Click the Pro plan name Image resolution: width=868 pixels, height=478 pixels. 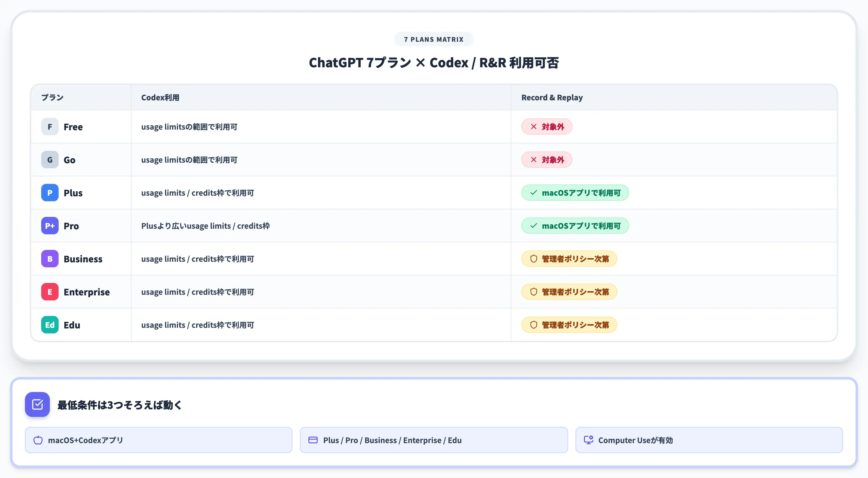[x=71, y=226]
